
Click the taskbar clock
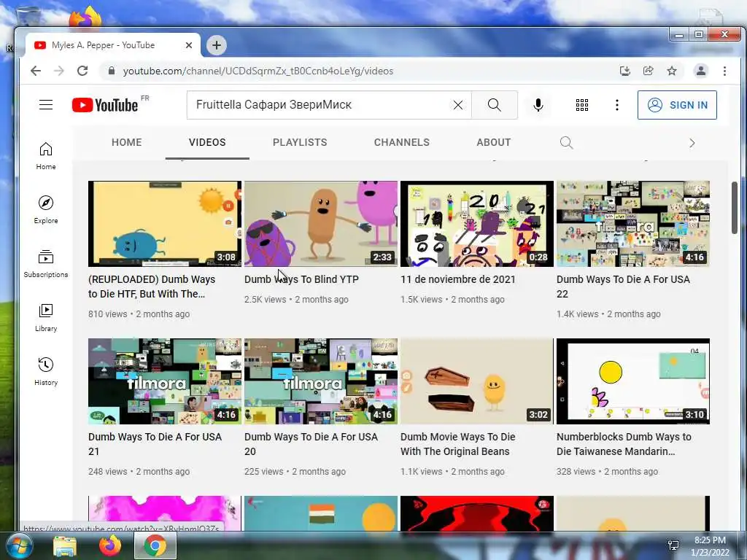[x=710, y=546]
